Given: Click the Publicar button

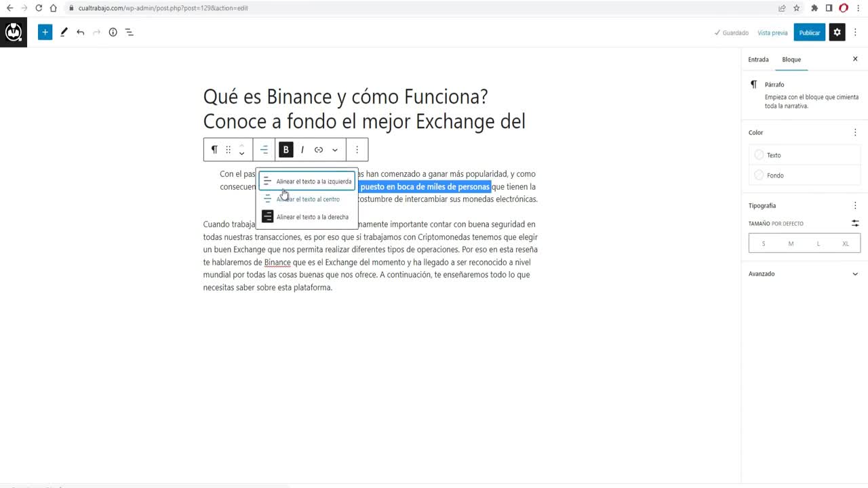Looking at the screenshot, I should pos(810,33).
